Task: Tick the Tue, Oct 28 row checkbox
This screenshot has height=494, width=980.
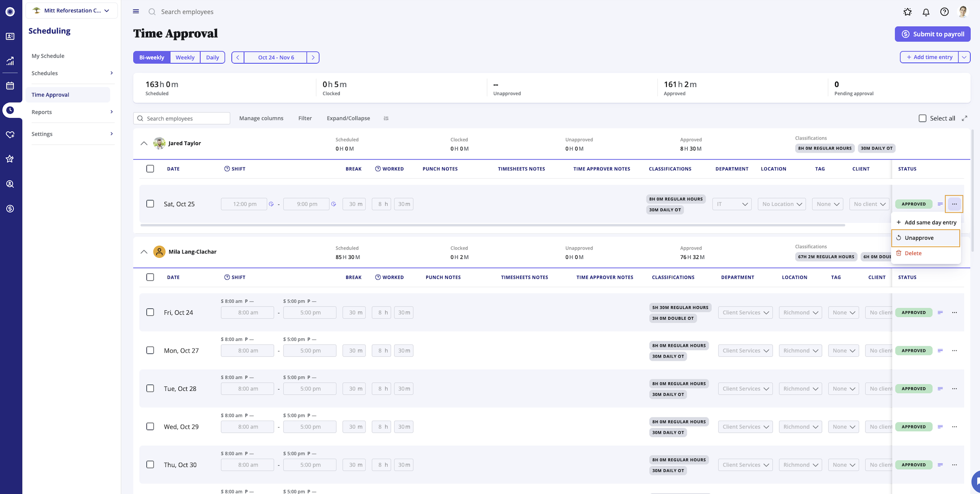Action: pos(150,389)
